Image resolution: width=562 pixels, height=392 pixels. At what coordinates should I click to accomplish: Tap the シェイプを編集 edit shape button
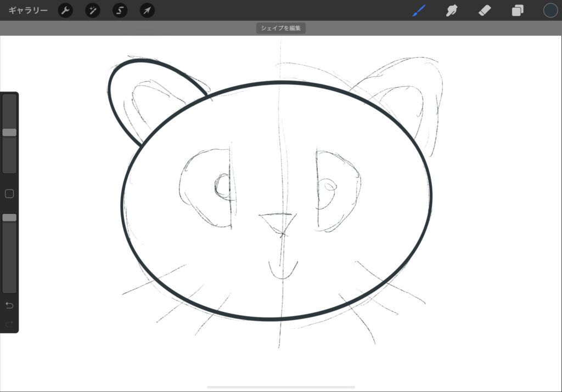click(280, 29)
